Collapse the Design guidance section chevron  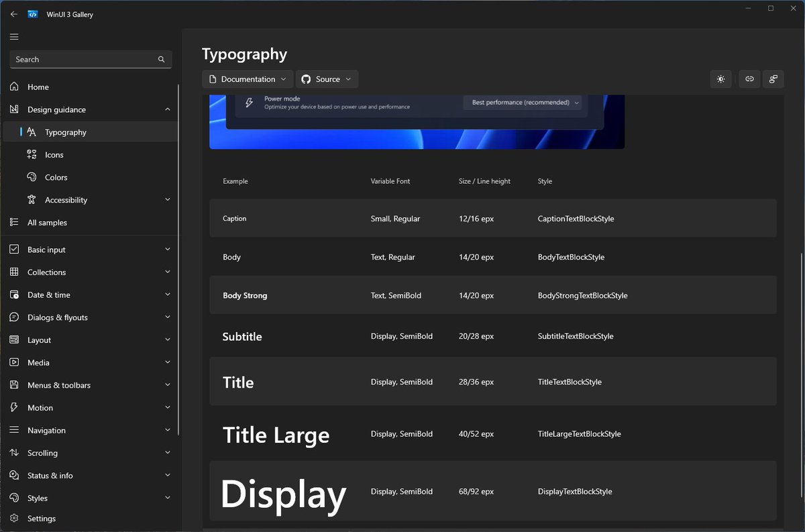[x=167, y=109]
